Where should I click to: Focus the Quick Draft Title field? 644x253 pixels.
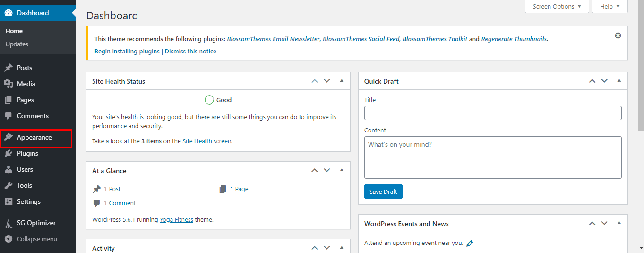point(493,113)
